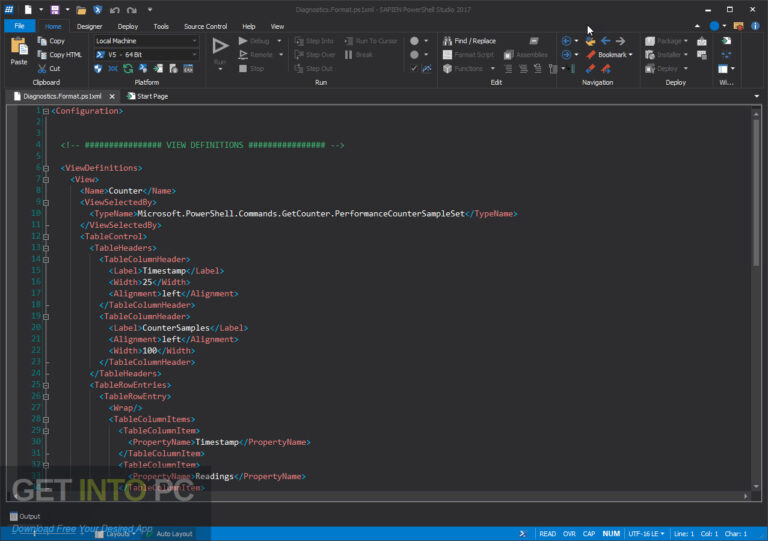768x541 pixels.
Task: Open the View ribbon tab
Action: pyautogui.click(x=277, y=26)
